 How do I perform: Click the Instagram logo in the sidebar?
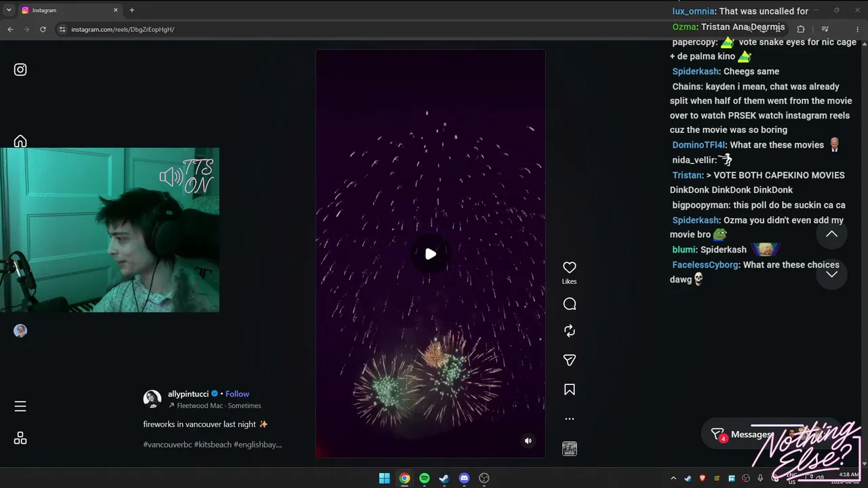(20, 70)
